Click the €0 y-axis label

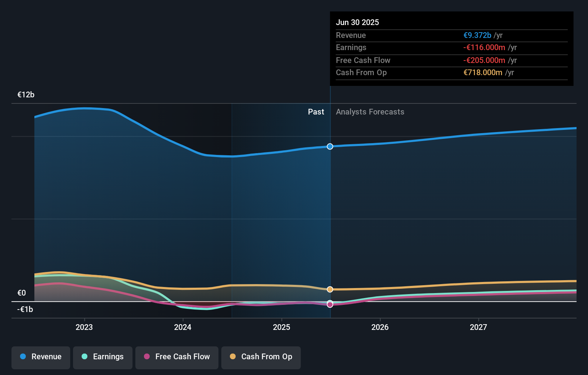point(21,293)
